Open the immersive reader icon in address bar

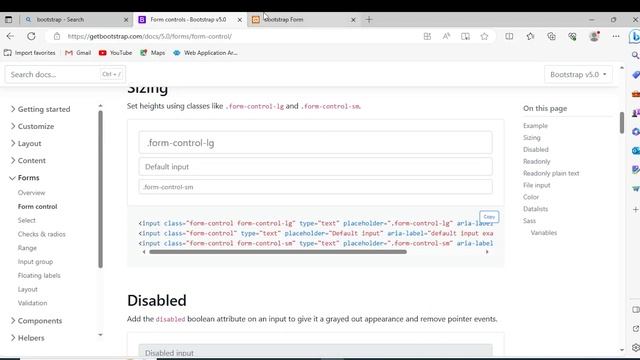point(465,36)
